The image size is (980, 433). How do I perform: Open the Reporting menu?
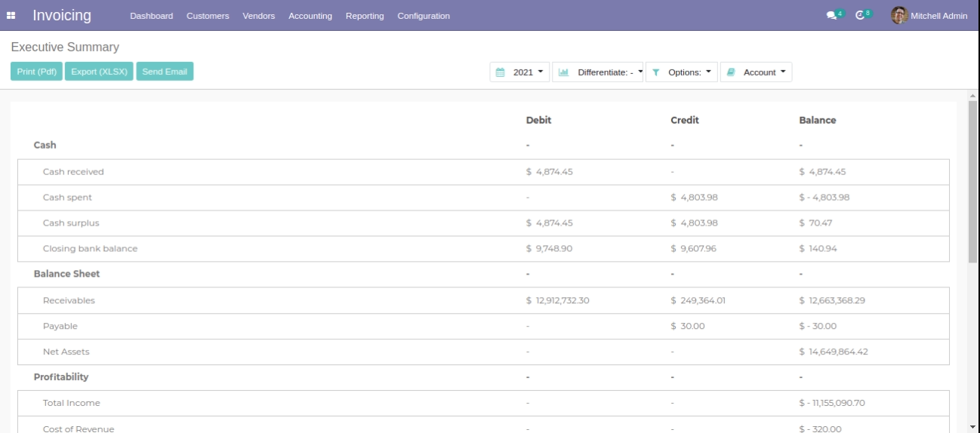pyautogui.click(x=365, y=16)
